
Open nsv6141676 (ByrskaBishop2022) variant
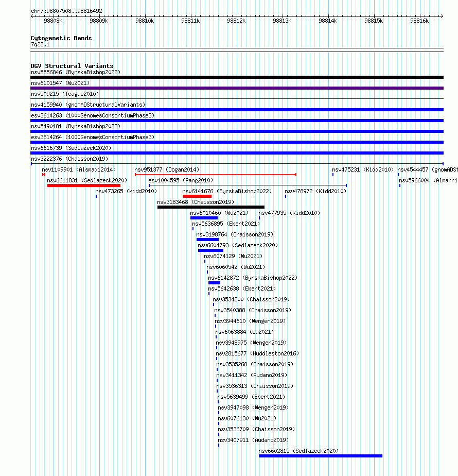coord(227,191)
